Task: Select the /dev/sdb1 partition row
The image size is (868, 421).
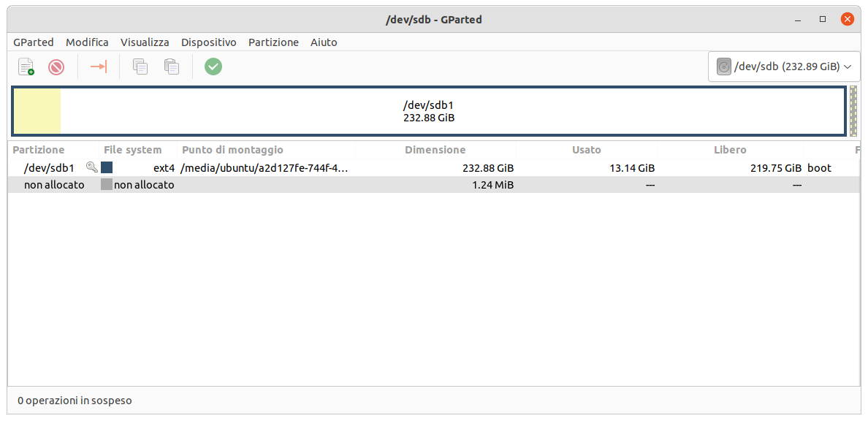Action: point(434,168)
